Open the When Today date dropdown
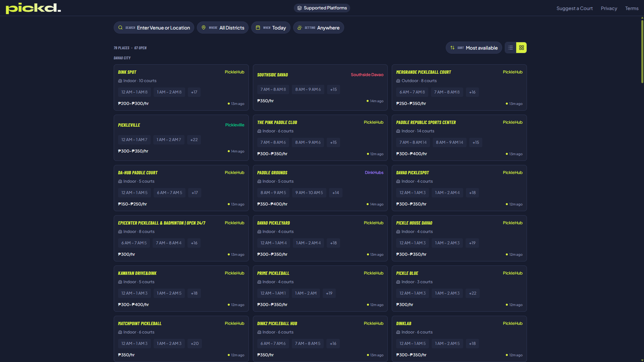644x362 pixels. (271, 27)
